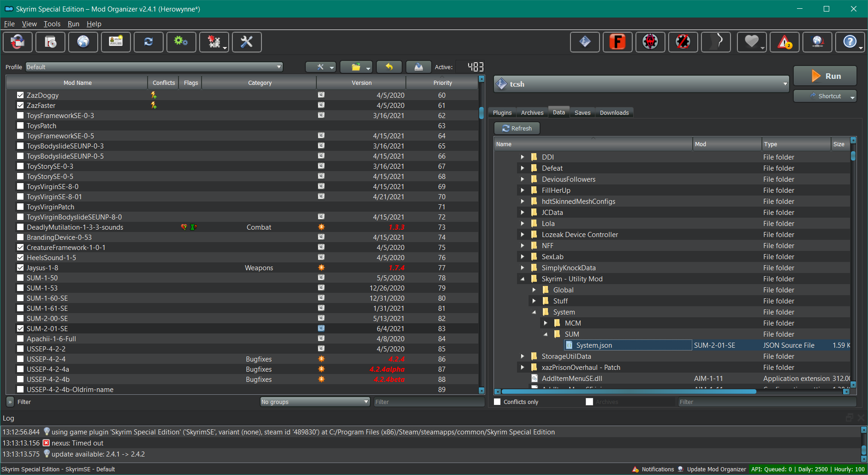The height and width of the screenshot is (475, 868).
Task: Open the File menu
Action: point(9,24)
